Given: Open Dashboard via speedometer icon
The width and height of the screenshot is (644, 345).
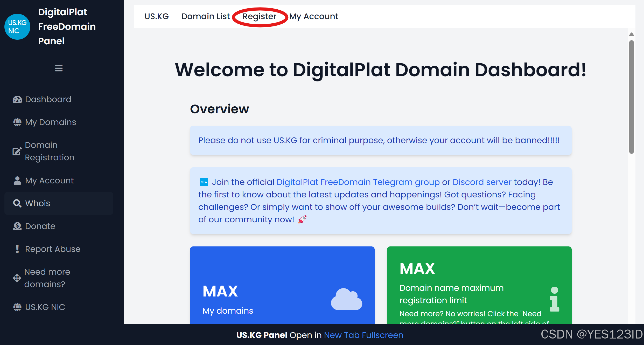Looking at the screenshot, I should pyautogui.click(x=17, y=99).
